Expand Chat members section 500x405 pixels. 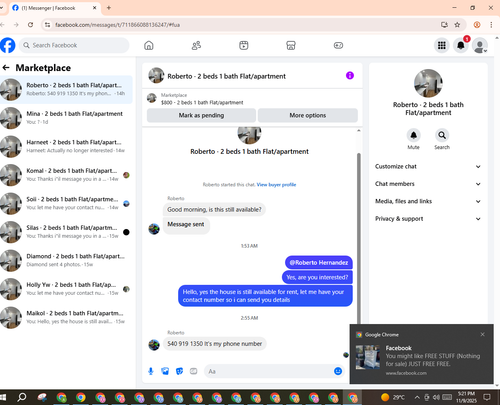[428, 184]
